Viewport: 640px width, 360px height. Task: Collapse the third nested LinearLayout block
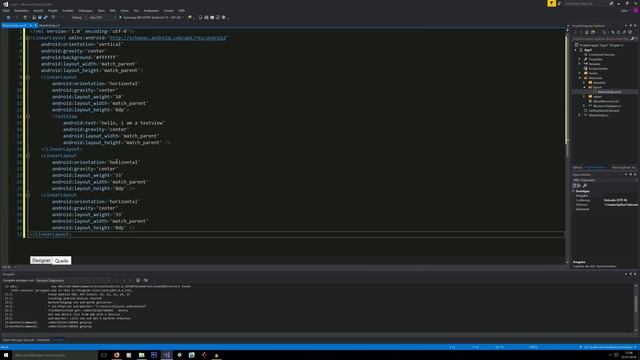[28, 195]
